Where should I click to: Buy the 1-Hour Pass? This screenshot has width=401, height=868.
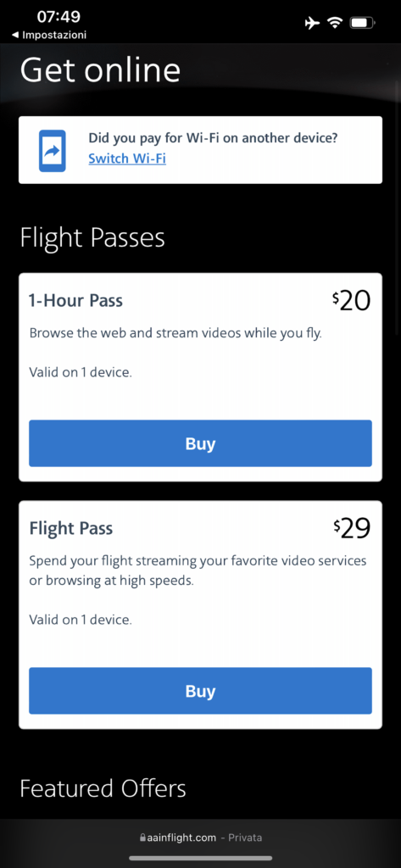click(200, 443)
